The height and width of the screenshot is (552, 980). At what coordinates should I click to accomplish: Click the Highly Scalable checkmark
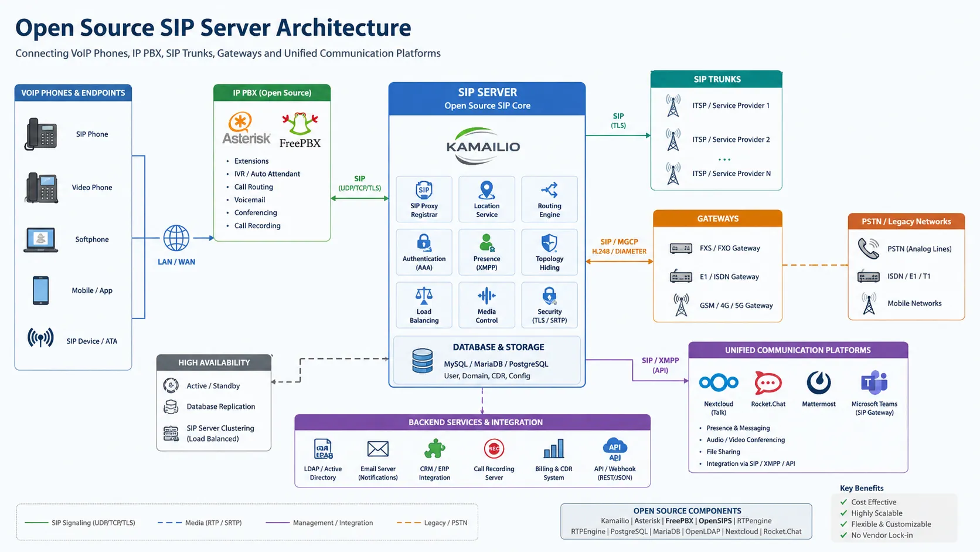(844, 513)
